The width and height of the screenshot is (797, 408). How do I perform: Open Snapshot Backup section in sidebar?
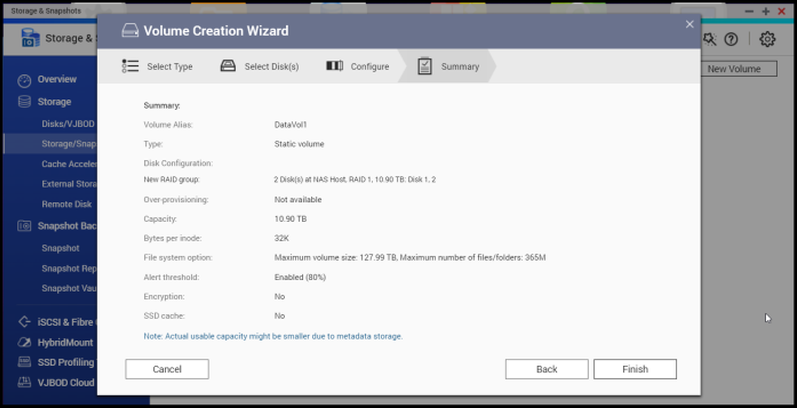[x=67, y=226]
